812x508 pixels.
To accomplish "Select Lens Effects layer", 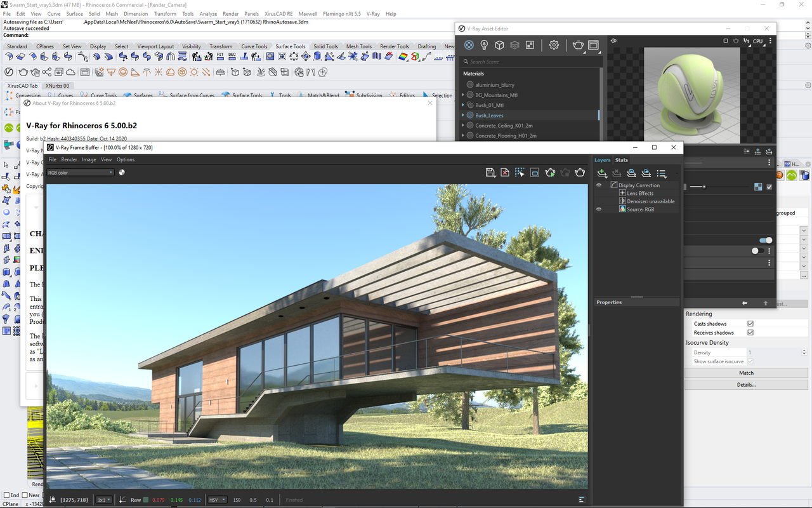I will coord(640,193).
